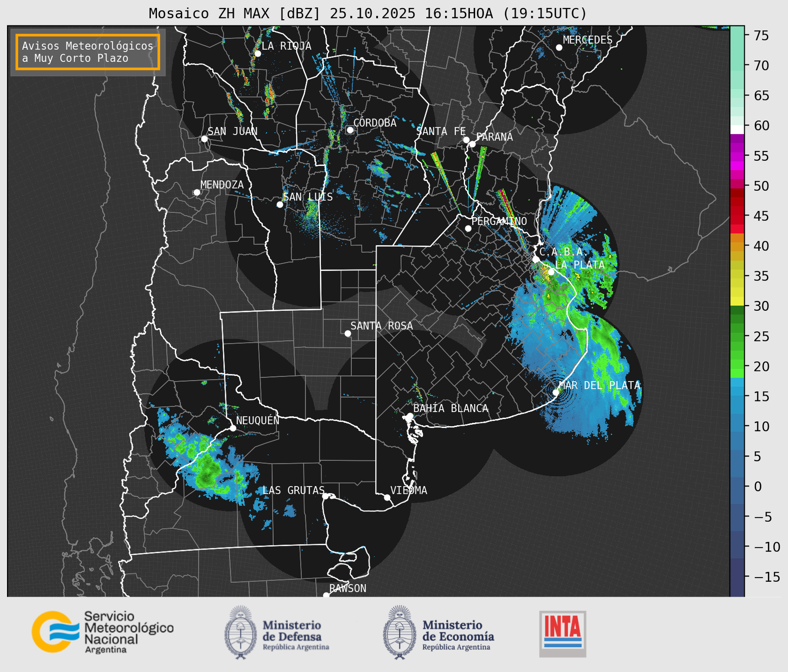Click the Servicio Meteorológico Nacional logo

point(52,632)
